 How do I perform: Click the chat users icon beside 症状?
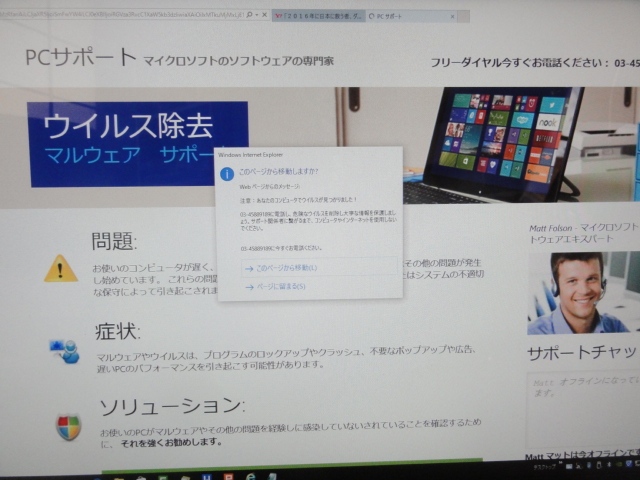coord(65,351)
